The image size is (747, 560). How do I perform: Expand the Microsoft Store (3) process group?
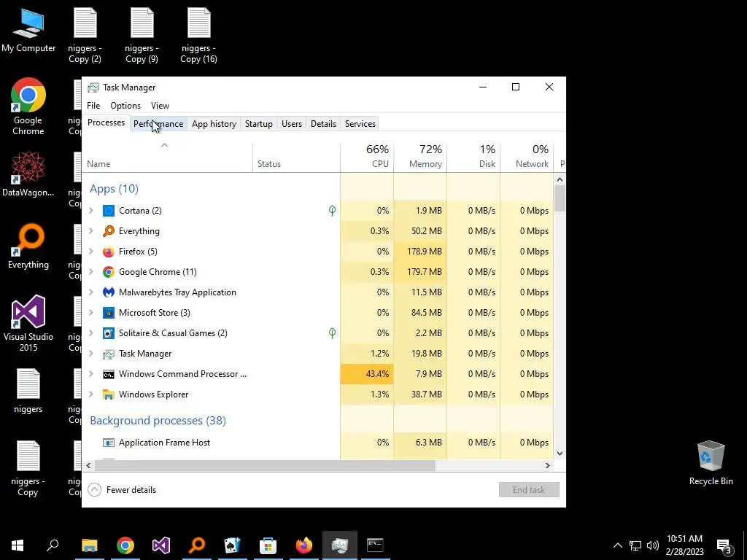pos(91,313)
